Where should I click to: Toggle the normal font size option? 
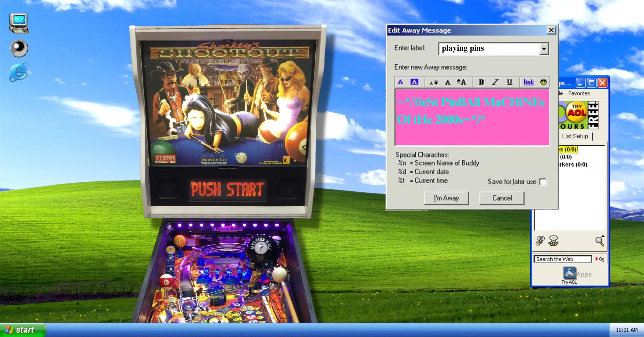[x=448, y=82]
